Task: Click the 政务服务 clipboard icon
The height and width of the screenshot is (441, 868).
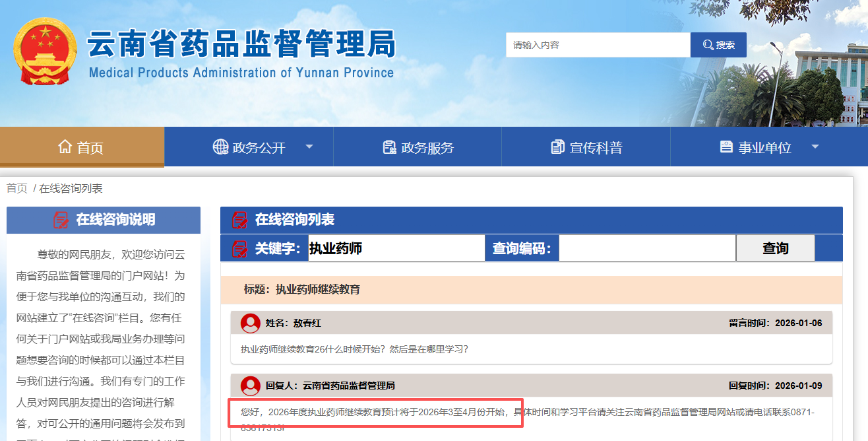Action: coord(389,147)
